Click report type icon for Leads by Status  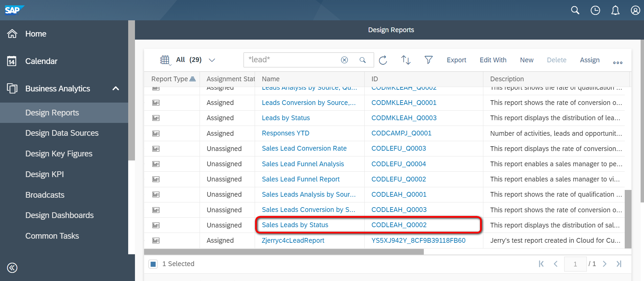click(156, 118)
